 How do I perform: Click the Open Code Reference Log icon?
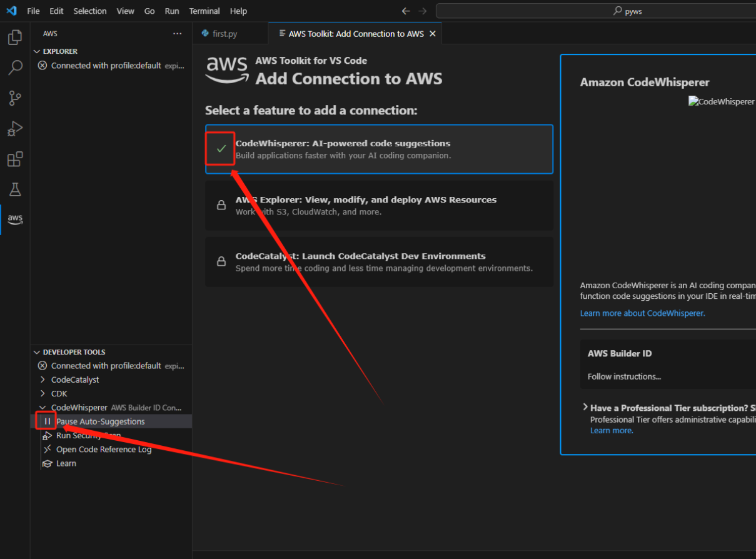point(47,450)
